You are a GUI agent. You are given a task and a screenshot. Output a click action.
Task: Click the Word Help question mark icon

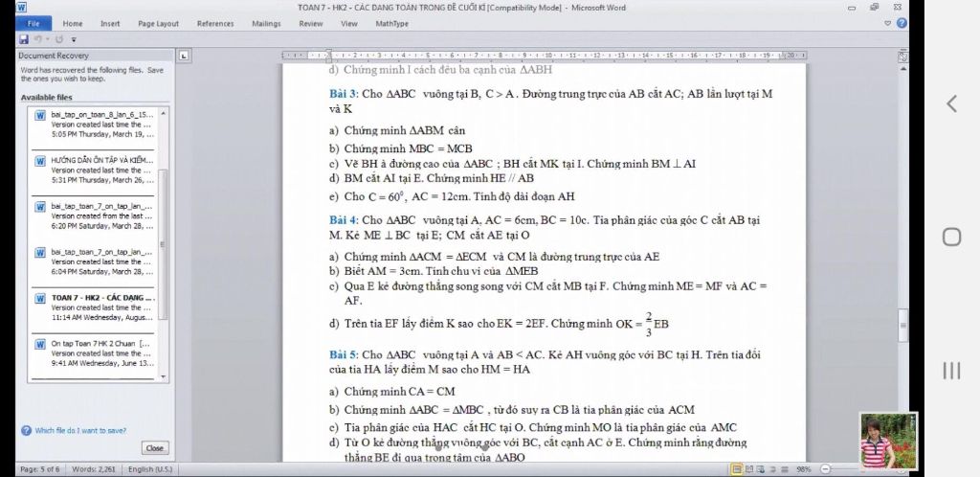pyautogui.click(x=902, y=23)
